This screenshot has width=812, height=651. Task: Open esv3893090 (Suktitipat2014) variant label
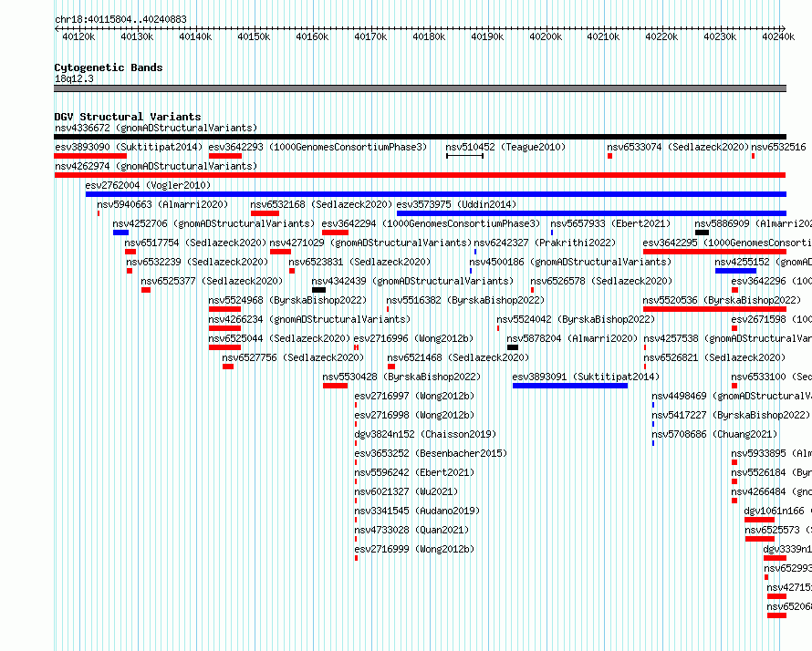[x=129, y=147]
